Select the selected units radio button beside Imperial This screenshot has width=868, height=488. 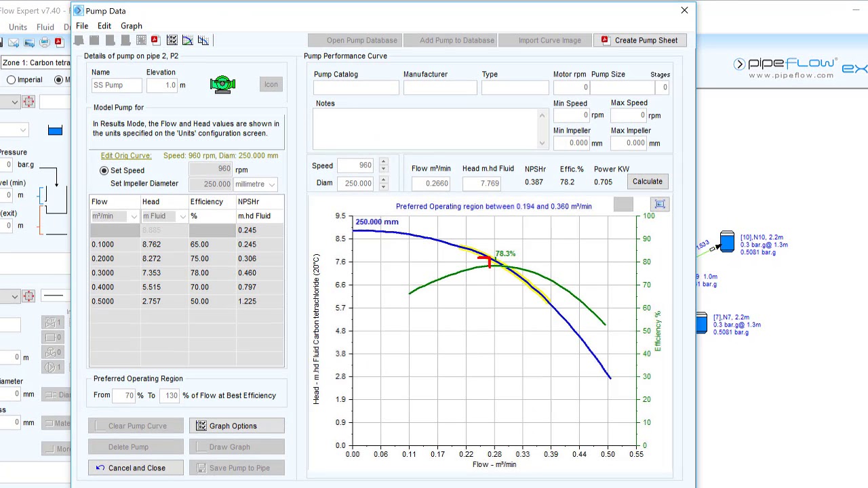59,80
